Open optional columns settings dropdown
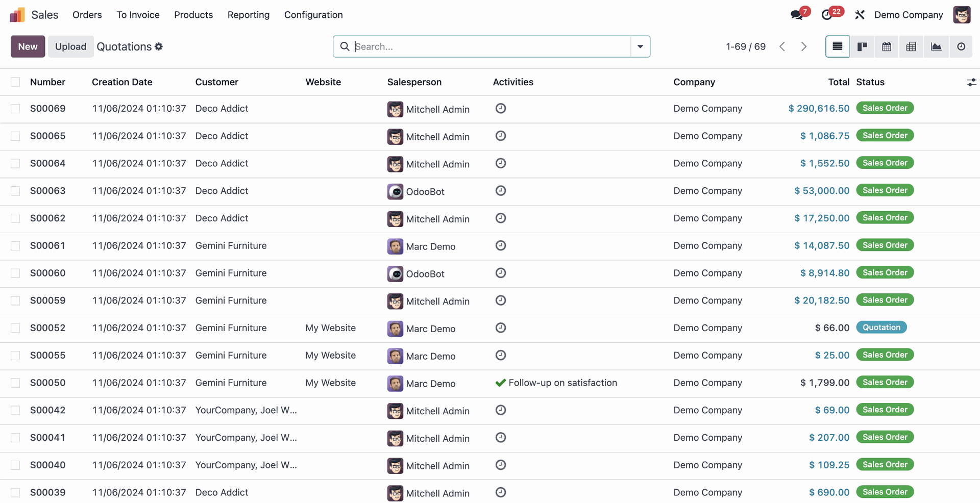The height and width of the screenshot is (503, 980). [x=971, y=82]
